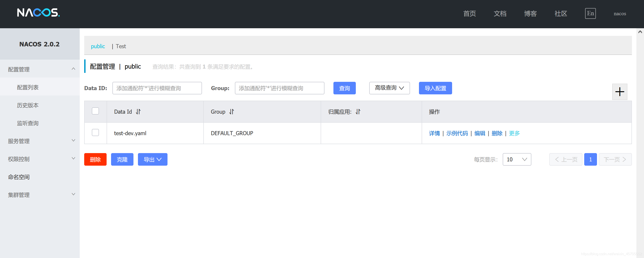Click the scroll-up arrow at top right

point(640,32)
